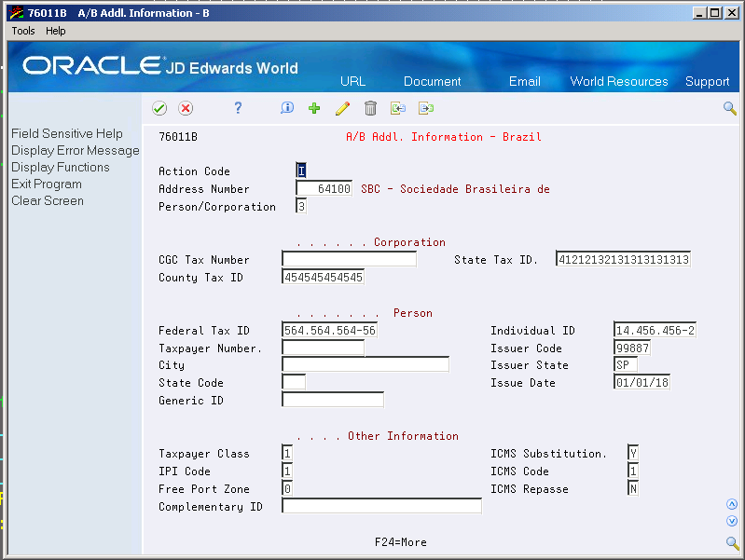
Task: Click the Oracle JD Edwards World logo
Action: [160, 66]
